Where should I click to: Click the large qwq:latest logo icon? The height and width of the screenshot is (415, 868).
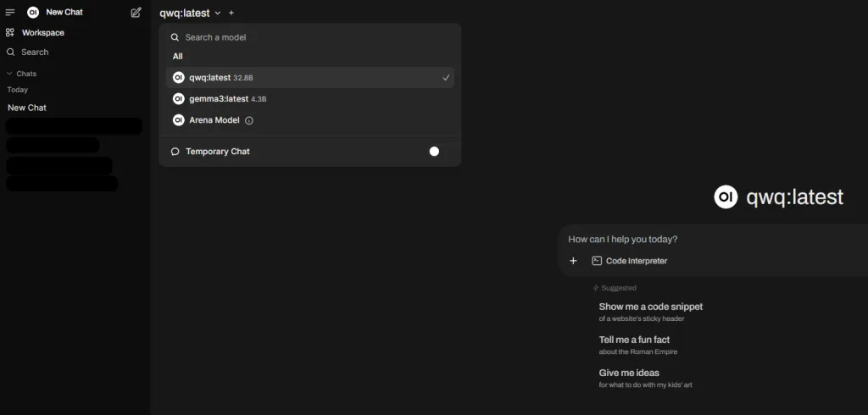coord(726,197)
